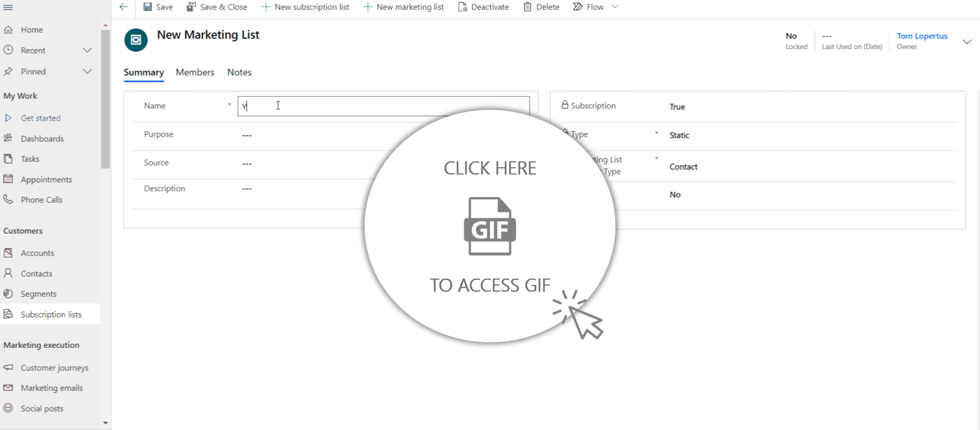Open Social posts in the sidebar
The image size is (980, 430).
click(42, 408)
